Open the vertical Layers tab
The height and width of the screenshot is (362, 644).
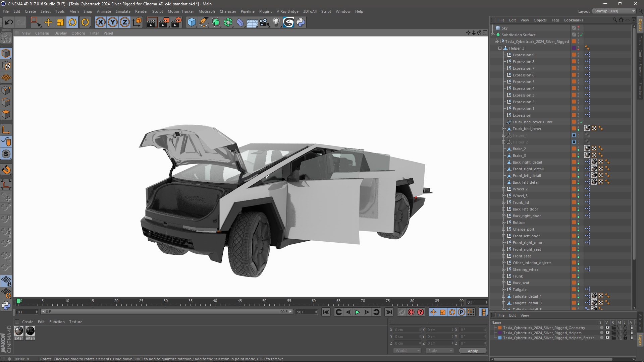640,340
